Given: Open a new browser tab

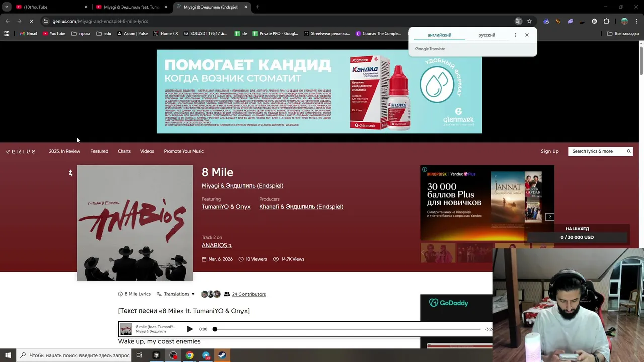Looking at the screenshot, I should tap(257, 7).
